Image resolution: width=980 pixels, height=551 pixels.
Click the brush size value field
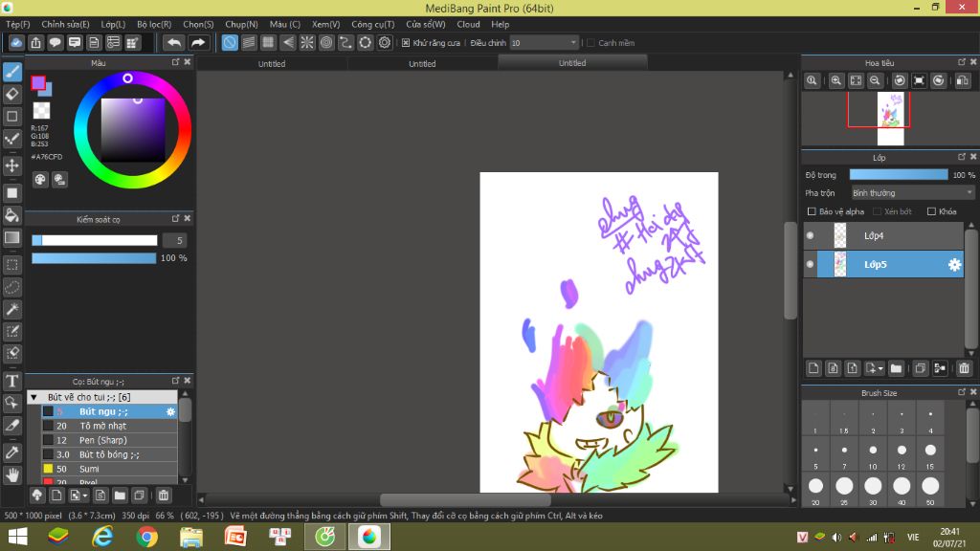click(x=175, y=240)
